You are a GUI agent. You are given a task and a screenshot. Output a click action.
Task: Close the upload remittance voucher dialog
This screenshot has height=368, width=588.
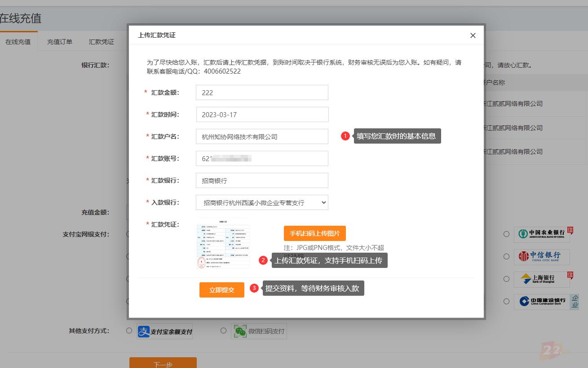(473, 35)
